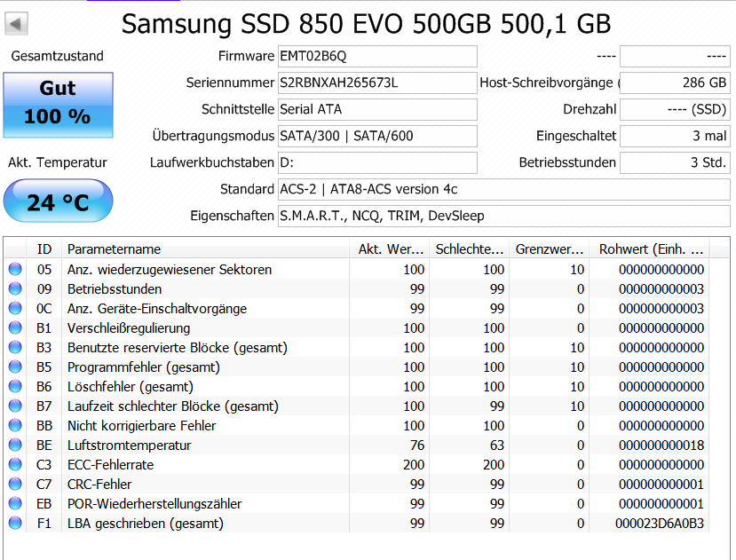Click the Übertragungsmodus field SATA/300 | SATA/600
The height and width of the screenshot is (560, 736).
pos(377,136)
